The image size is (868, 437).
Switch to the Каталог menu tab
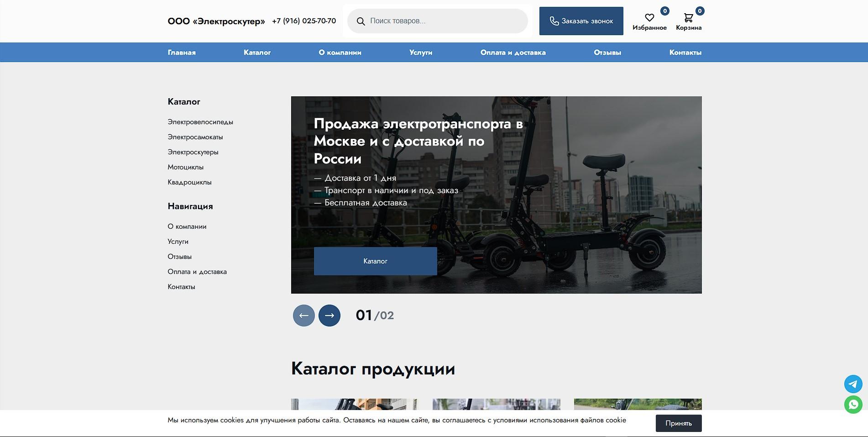(257, 52)
